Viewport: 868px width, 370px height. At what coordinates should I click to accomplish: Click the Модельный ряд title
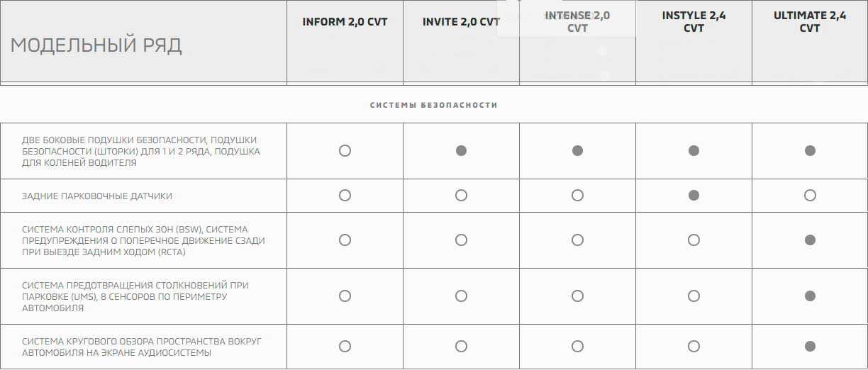click(96, 45)
